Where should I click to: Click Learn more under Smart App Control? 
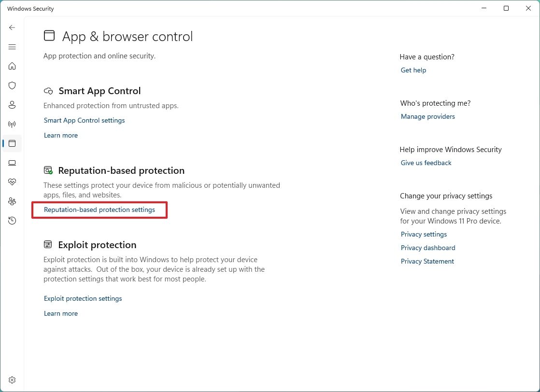(x=61, y=135)
